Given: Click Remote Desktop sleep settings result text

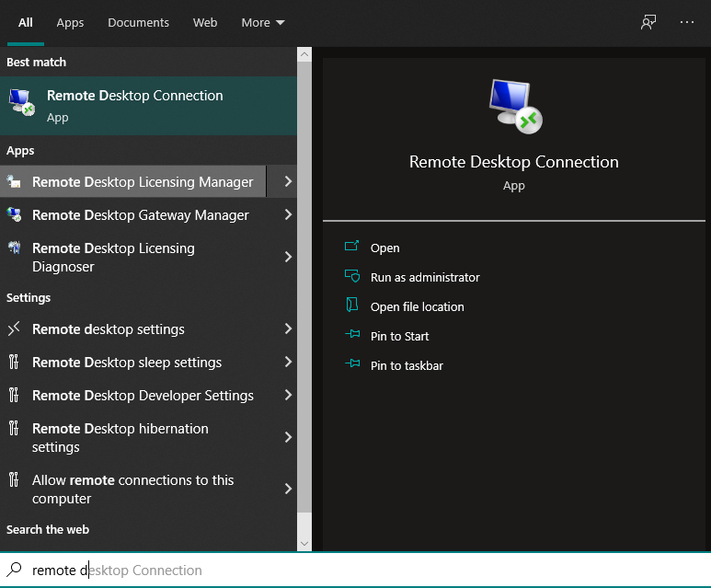Looking at the screenshot, I should pos(127,362).
